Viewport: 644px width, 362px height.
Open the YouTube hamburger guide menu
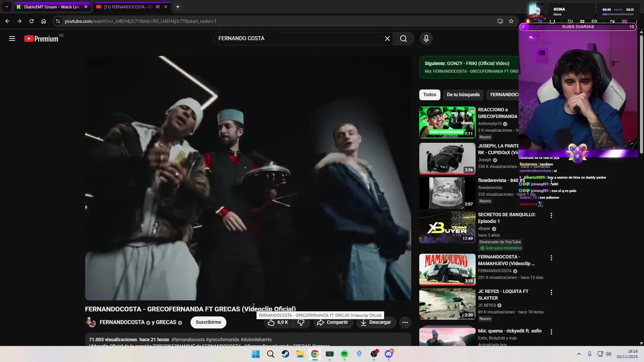click(12, 38)
